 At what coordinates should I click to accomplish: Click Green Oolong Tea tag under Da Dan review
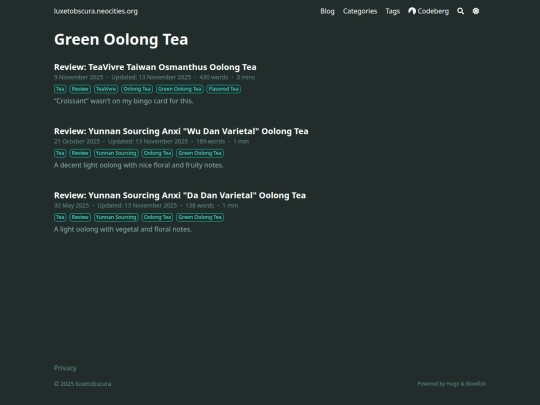point(200,217)
